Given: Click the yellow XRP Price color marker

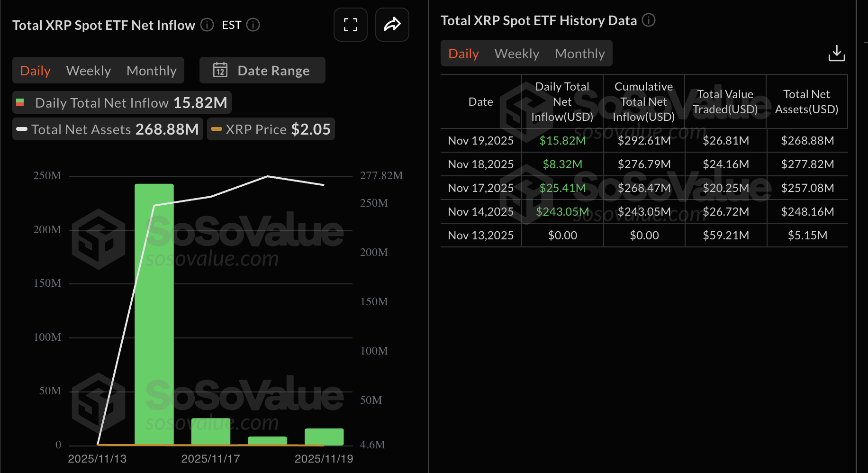Looking at the screenshot, I should coord(216,129).
